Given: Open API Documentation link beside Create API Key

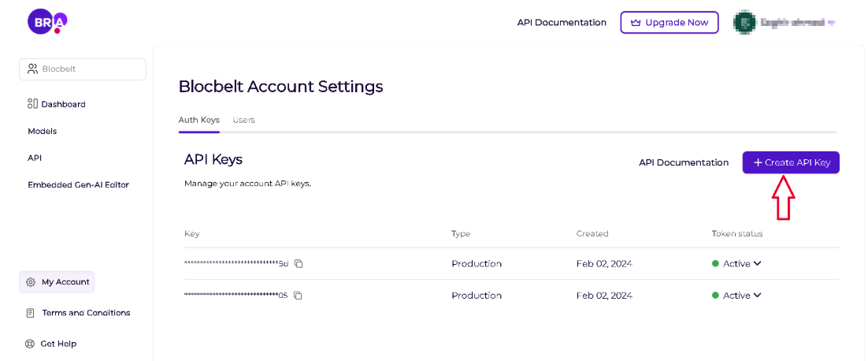Looking at the screenshot, I should [x=684, y=162].
